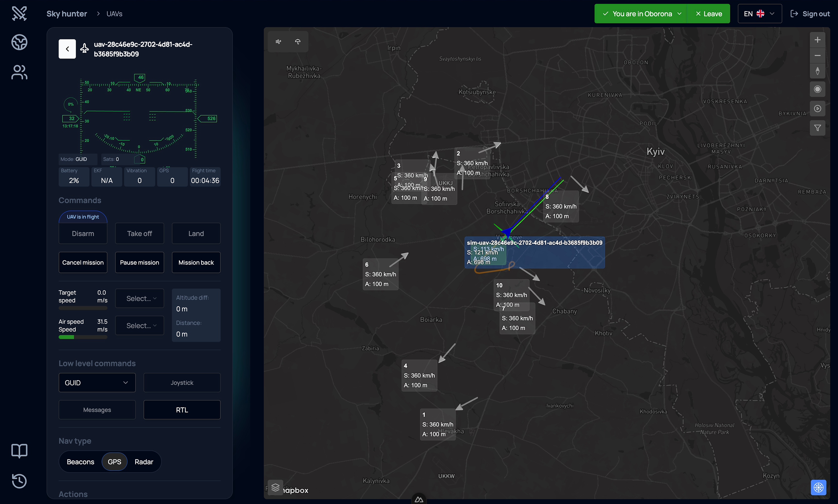Viewport: 838px width, 504px height.
Task: Click the book documentation icon in sidebar
Action: point(19,451)
